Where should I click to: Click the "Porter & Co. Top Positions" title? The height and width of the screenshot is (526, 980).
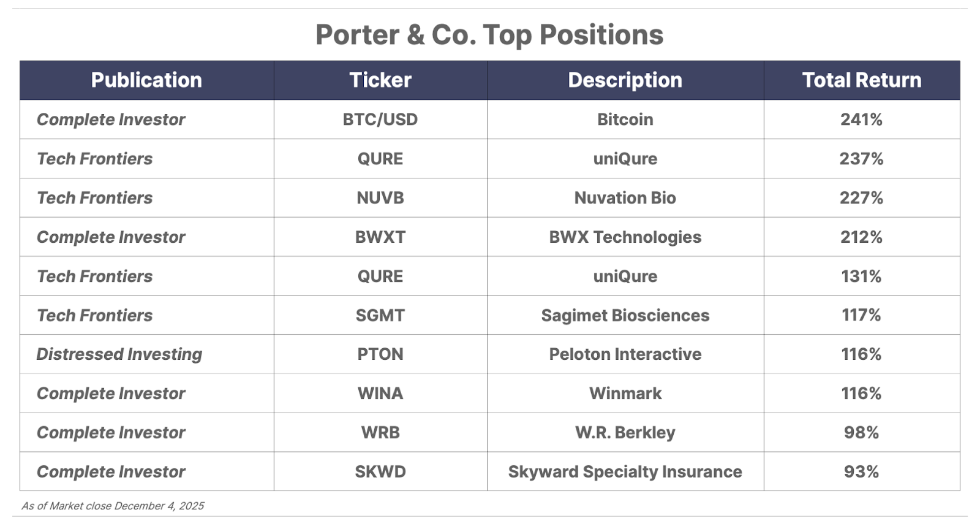(489, 35)
